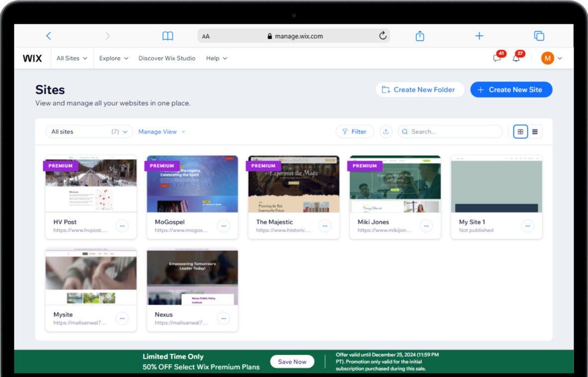
Task: Open the hvpost URL link
Action: pyautogui.click(x=80, y=230)
